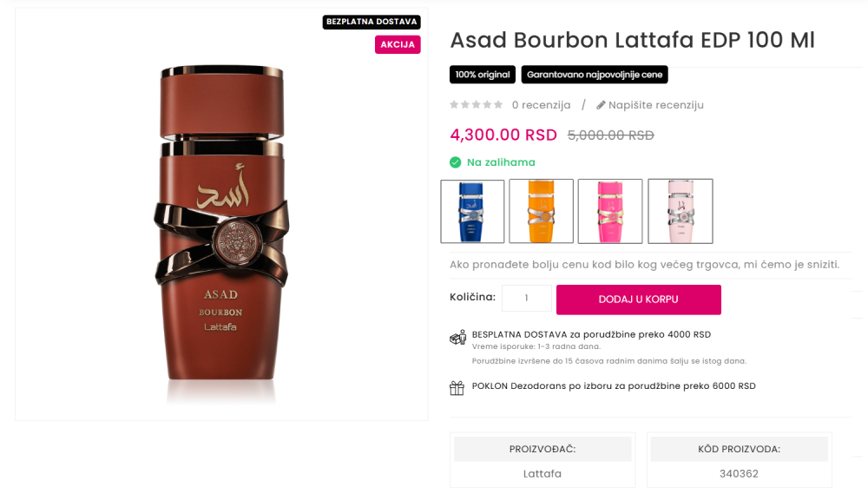Click the 100% original badge
This screenshot has height=494, width=868.
pos(482,75)
